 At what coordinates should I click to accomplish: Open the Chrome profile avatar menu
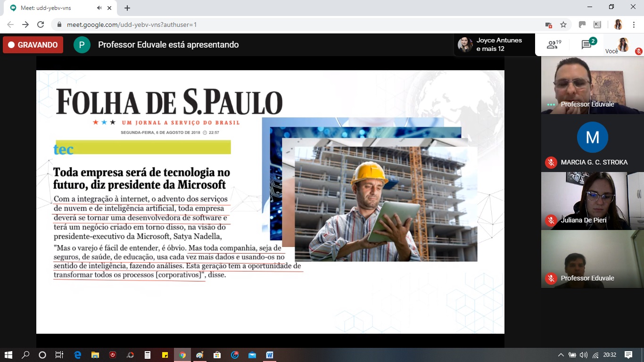coord(618,25)
